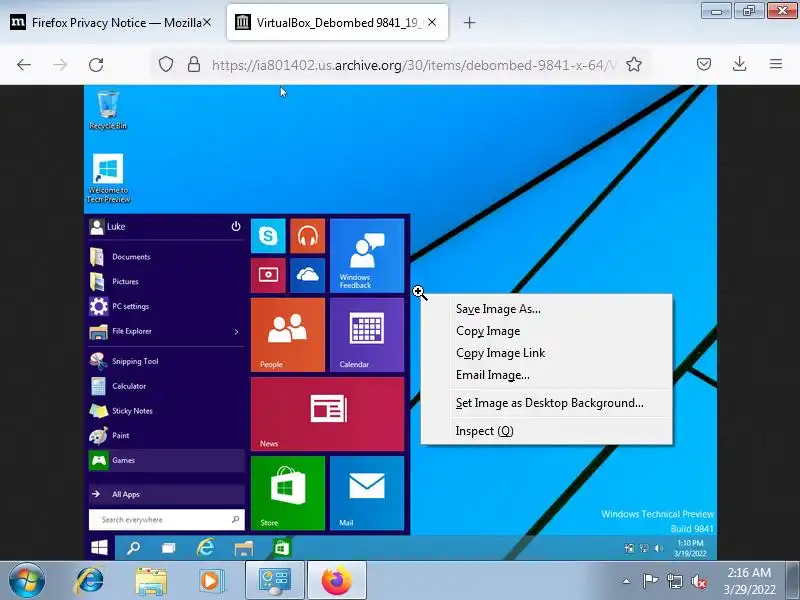
Task: Bookmark this page with star icon
Action: pyautogui.click(x=634, y=64)
